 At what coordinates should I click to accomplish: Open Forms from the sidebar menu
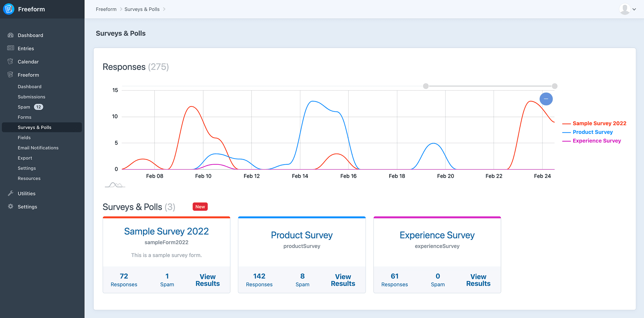click(x=24, y=117)
